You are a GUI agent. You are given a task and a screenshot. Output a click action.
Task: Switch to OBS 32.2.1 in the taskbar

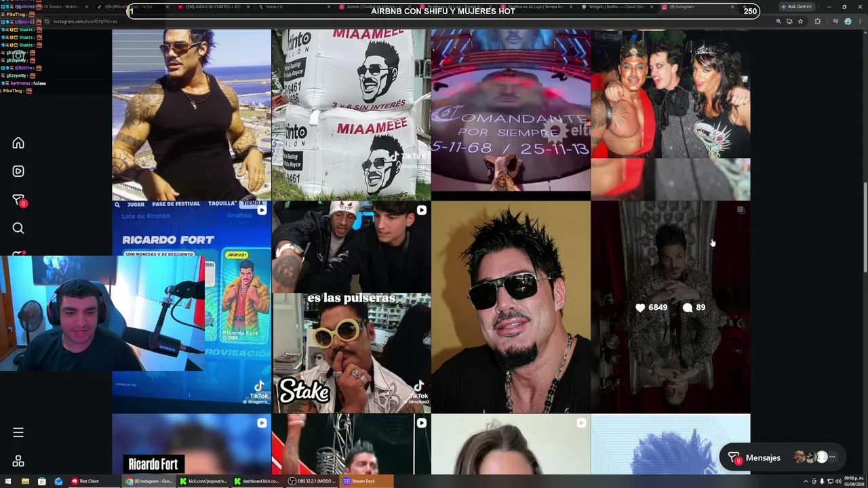tap(312, 481)
